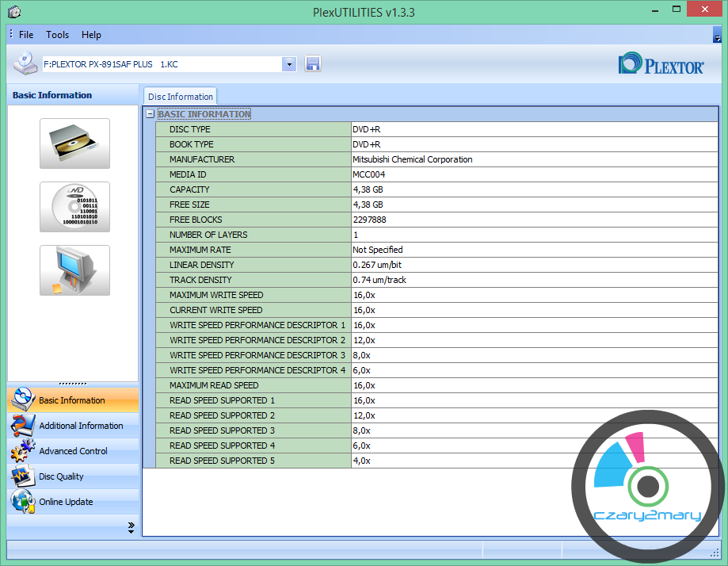The width and height of the screenshot is (728, 566).
Task: Select Additional Information in sidebar
Action: [x=81, y=426]
